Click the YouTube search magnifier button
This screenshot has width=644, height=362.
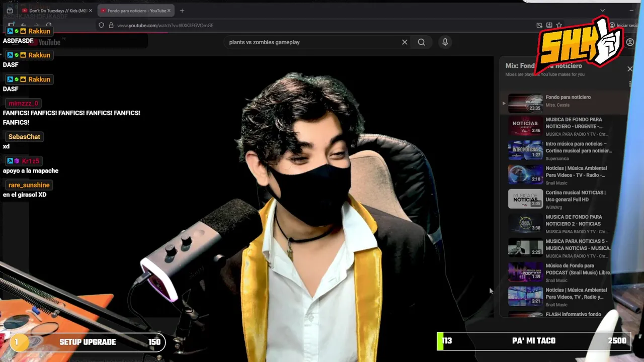coord(422,42)
